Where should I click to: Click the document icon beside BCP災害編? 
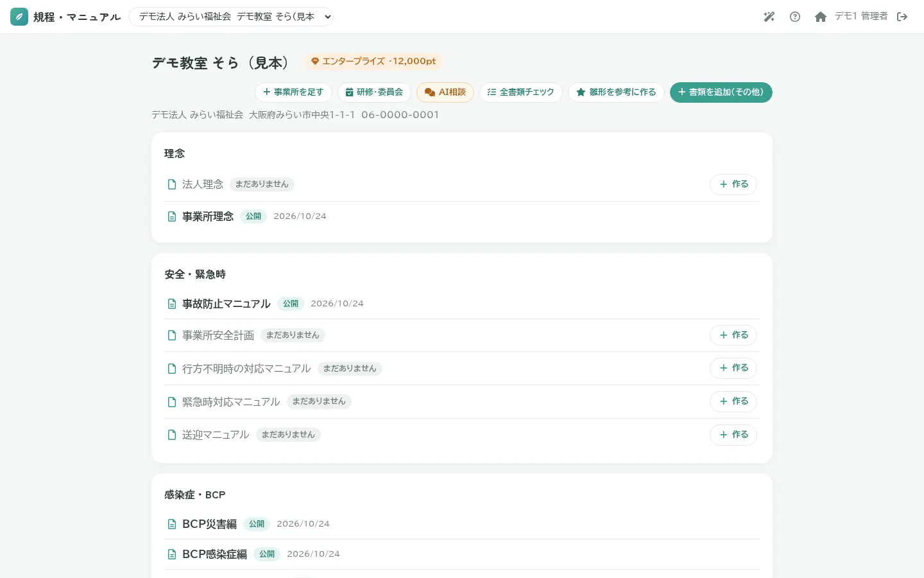coord(172,524)
